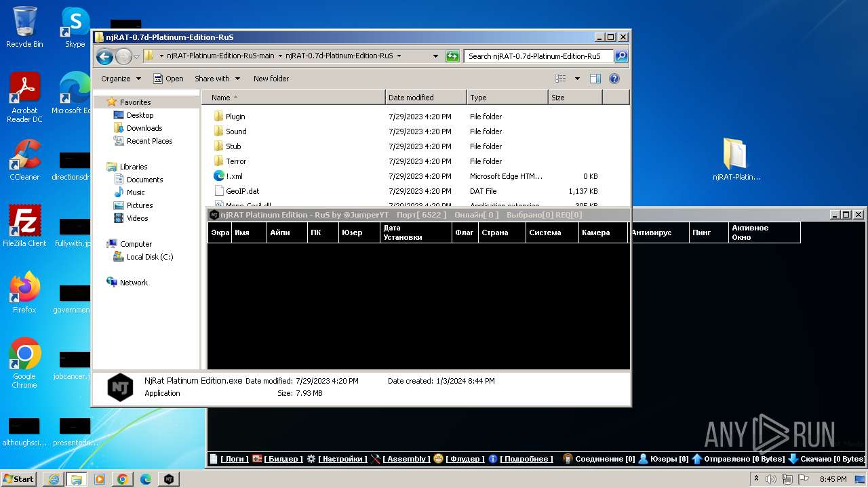Screen dimensions: 868x488
Task: Open the Organize menu
Action: 121,79
